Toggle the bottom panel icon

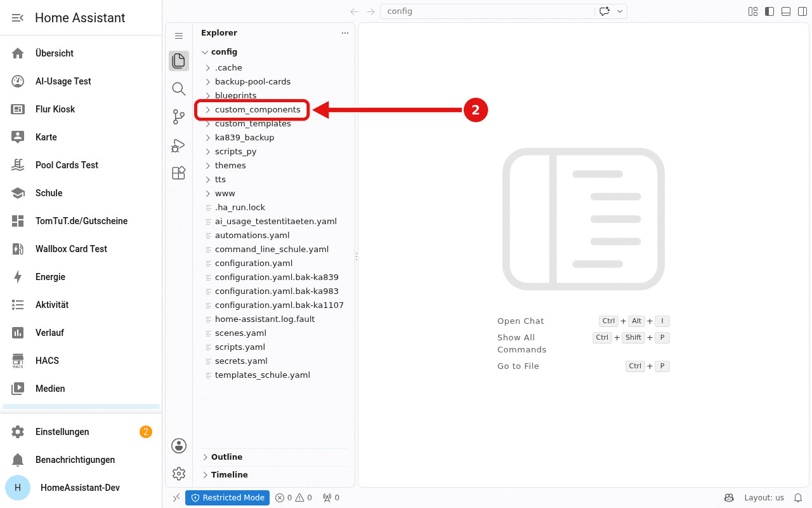786,11
